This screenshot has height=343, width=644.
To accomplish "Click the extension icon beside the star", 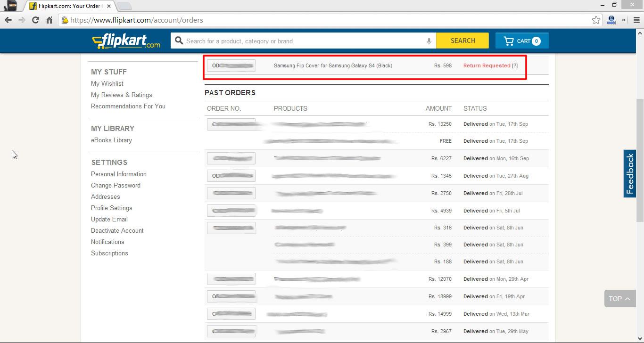I will (x=612, y=20).
